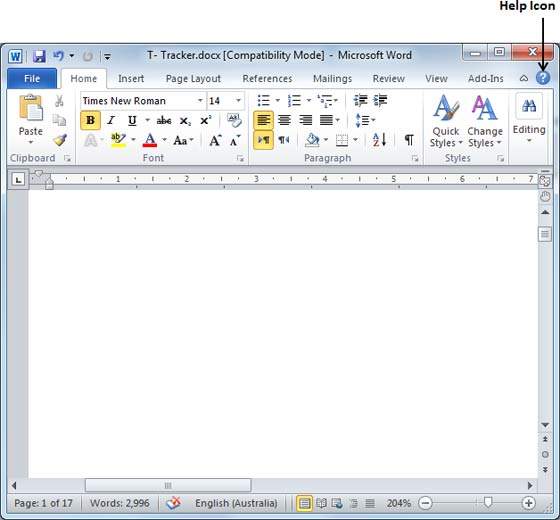Click the Word application icon in title bar
The height and width of the screenshot is (520, 560).
click(15, 56)
